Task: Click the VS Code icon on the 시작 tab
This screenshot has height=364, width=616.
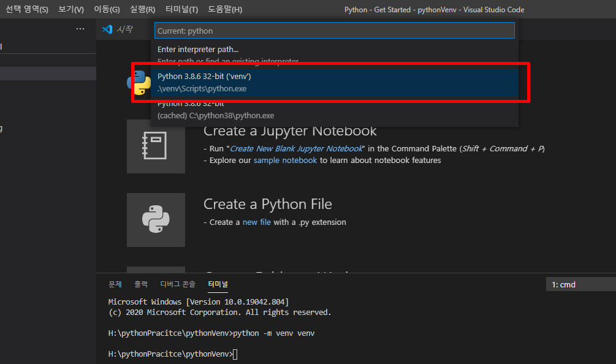Action: (107, 28)
